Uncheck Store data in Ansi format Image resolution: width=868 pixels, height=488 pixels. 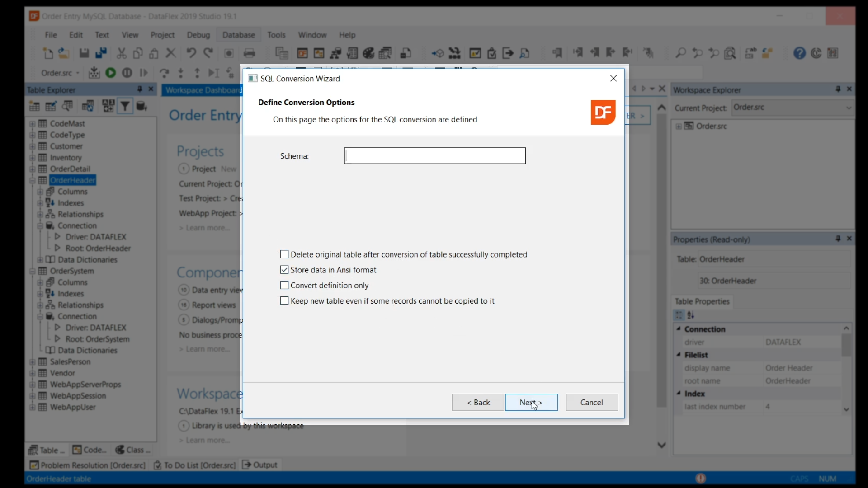[284, 270]
